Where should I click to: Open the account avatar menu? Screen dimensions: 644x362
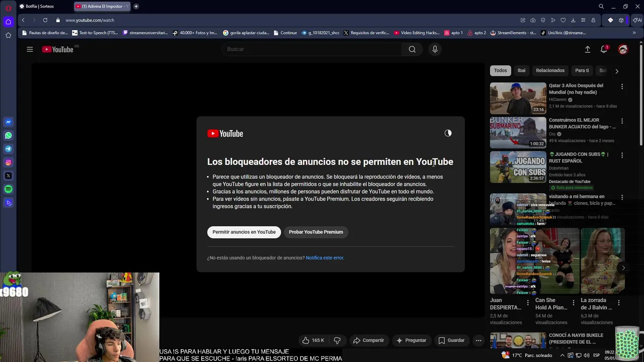[x=623, y=49]
